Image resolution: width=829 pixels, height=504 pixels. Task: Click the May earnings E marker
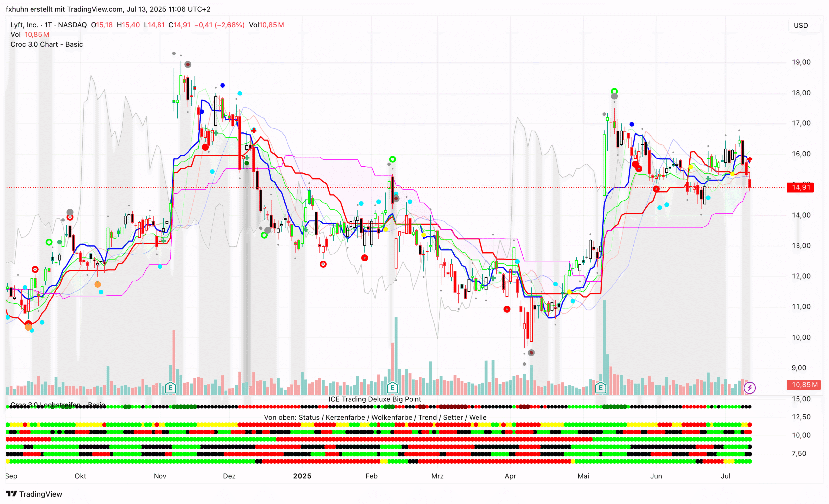(601, 388)
